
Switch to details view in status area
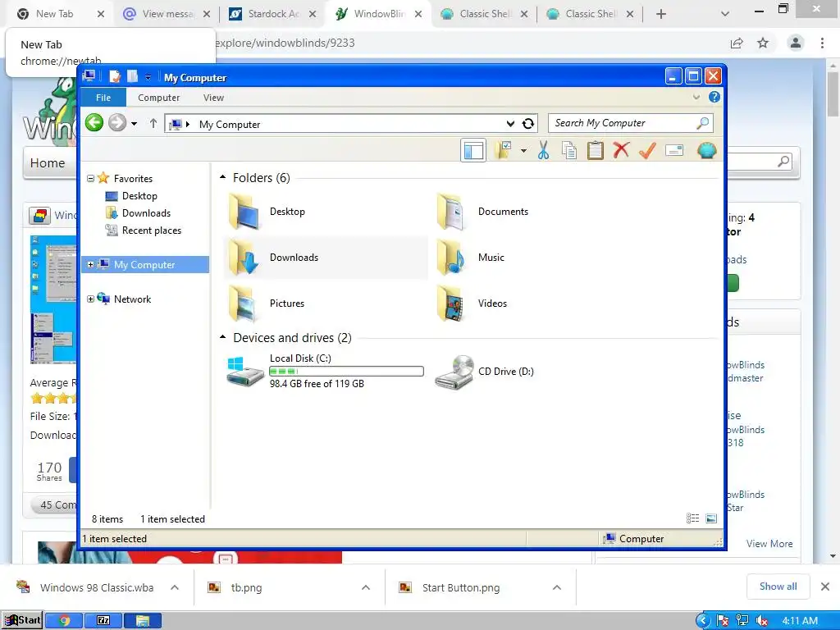pyautogui.click(x=692, y=518)
